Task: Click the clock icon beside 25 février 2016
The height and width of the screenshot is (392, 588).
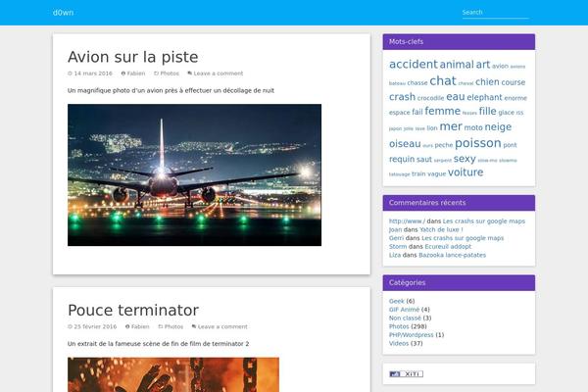Action: [70, 326]
